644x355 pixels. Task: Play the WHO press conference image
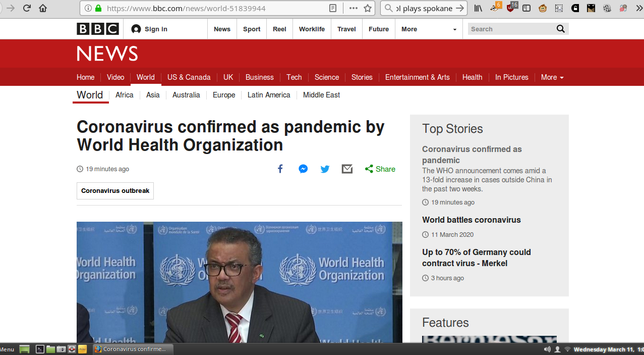click(240, 282)
